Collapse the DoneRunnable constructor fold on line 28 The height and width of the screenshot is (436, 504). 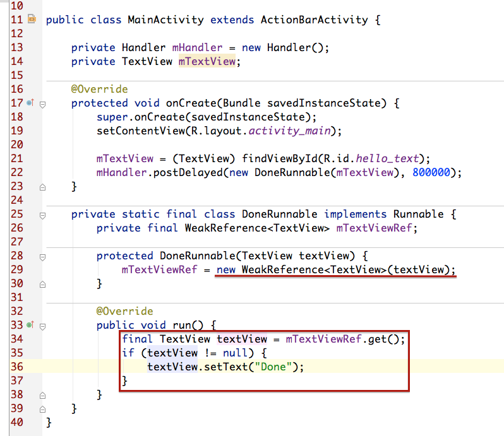pos(42,257)
